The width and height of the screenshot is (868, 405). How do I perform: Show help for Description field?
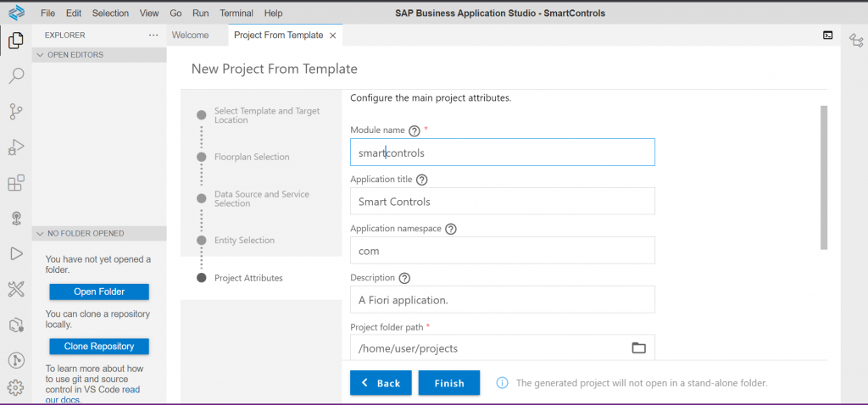(x=404, y=278)
